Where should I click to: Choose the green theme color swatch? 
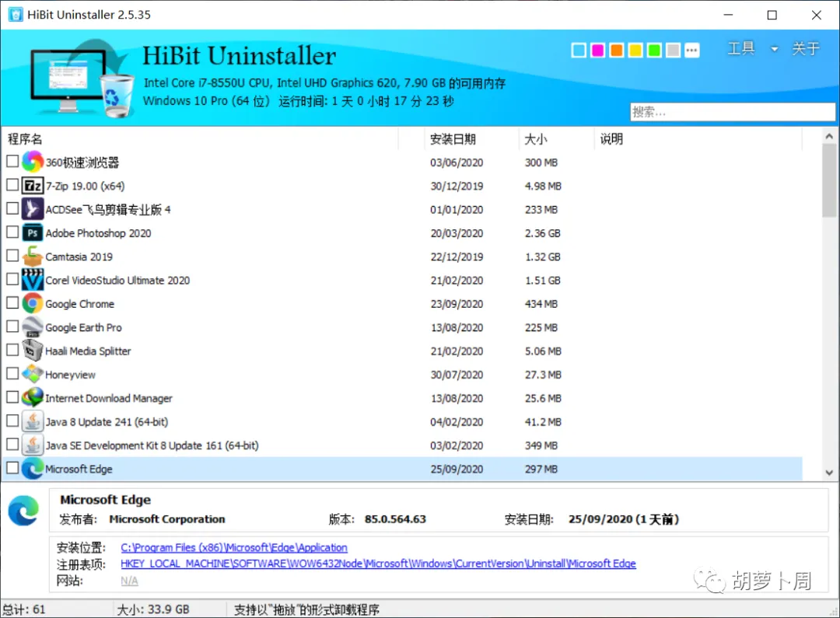tap(654, 51)
